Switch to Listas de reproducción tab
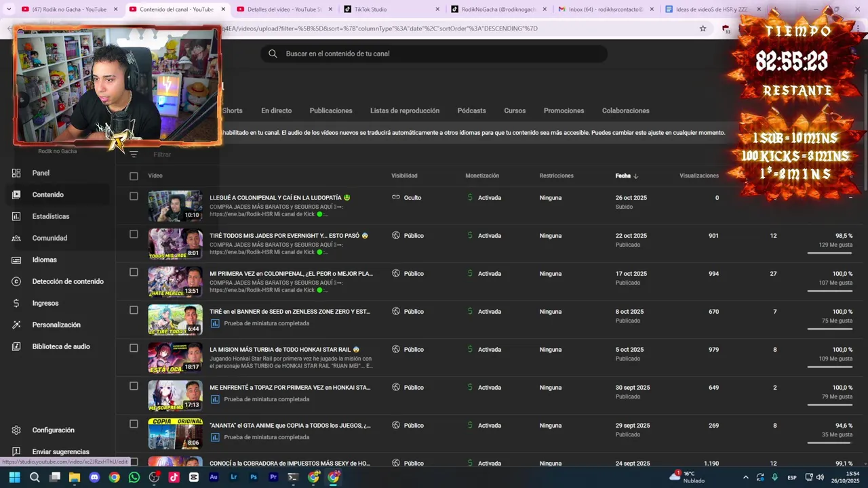The height and width of the screenshot is (488, 868). (x=405, y=110)
